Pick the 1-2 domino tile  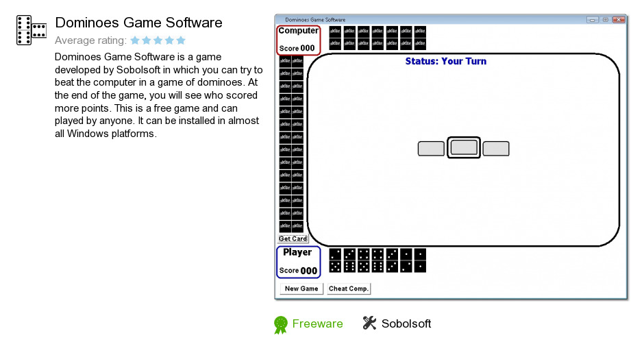(x=406, y=260)
